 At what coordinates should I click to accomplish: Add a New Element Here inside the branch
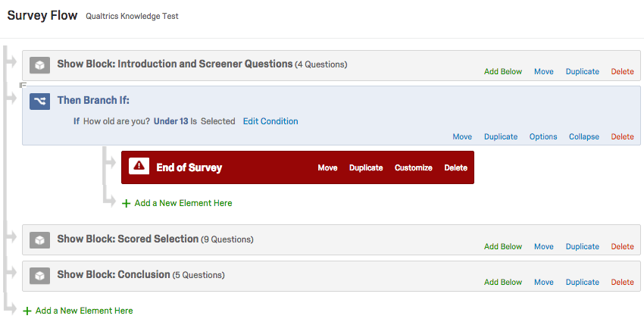[183, 204]
